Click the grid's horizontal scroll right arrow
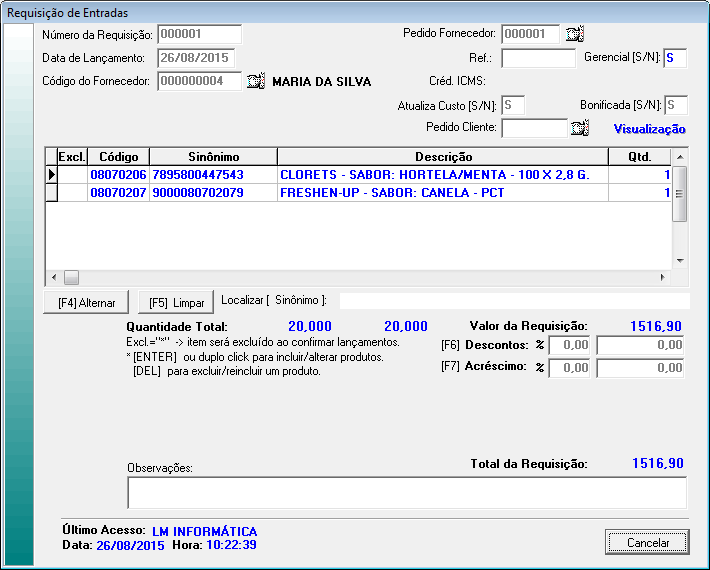 (x=661, y=277)
